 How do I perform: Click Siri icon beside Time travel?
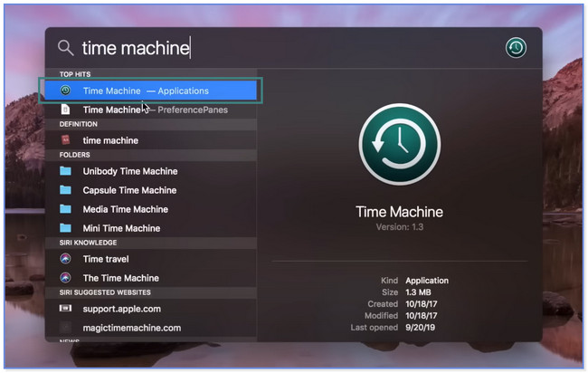[x=65, y=259]
